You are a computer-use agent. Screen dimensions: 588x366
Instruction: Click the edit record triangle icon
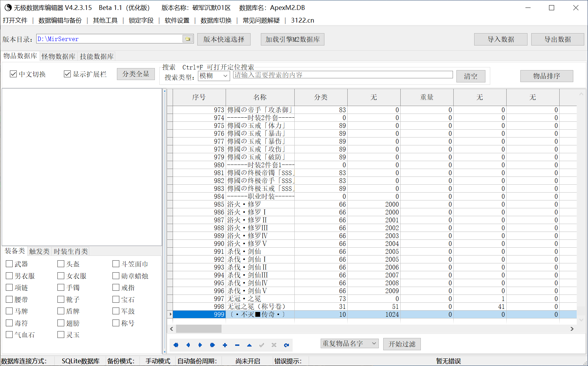(250, 345)
